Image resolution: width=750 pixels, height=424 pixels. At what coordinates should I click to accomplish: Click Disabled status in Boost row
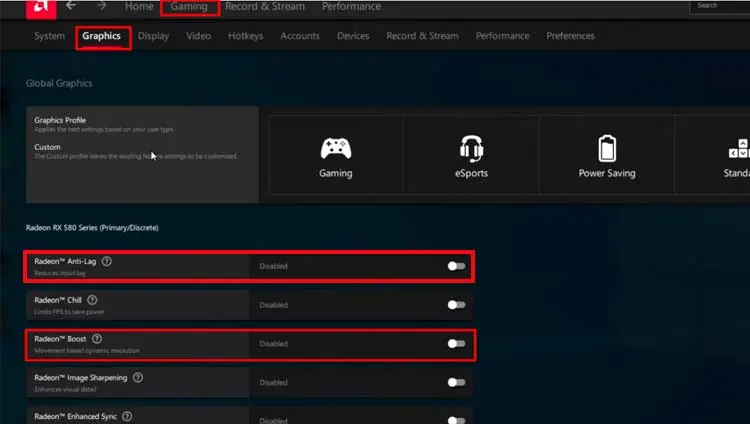click(x=274, y=344)
